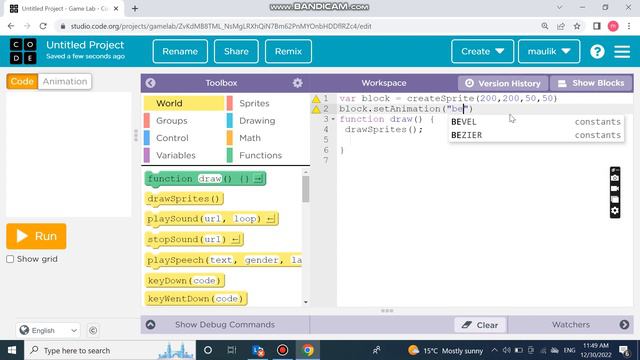Screen dimensions: 640x360
Task: Open Task View on the taskbar
Action: [232, 350]
